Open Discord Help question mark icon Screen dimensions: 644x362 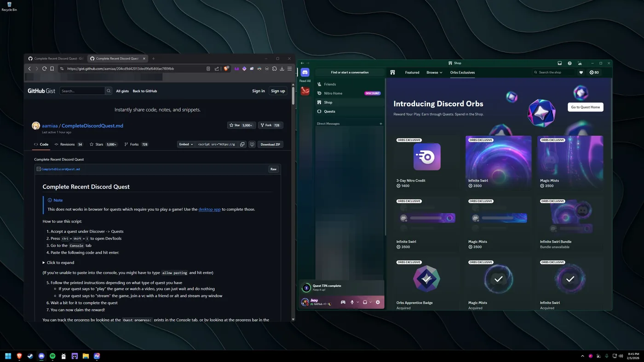point(569,63)
